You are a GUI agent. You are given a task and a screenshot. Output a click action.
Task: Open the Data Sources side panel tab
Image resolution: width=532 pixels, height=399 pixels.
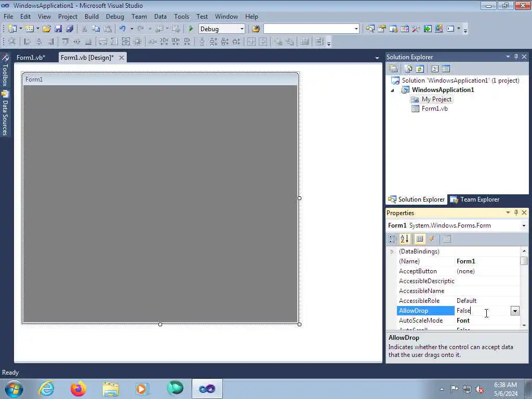point(5,113)
